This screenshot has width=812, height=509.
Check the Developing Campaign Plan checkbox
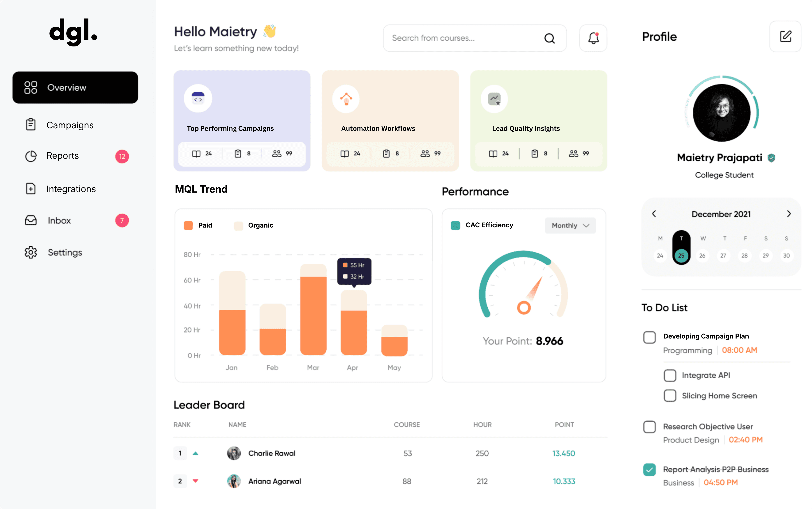[649, 337]
